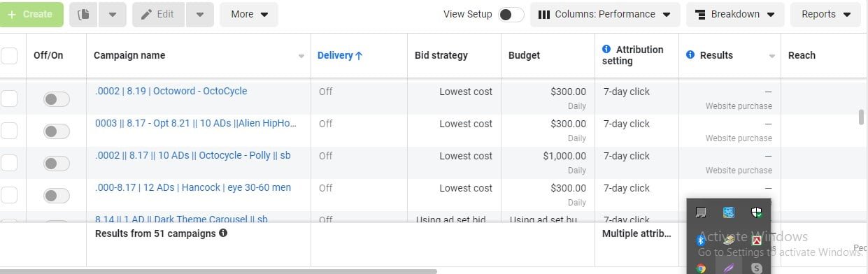Image resolution: width=868 pixels, height=274 pixels.
Task: Click the network display icon in system tray
Action: [701, 212]
